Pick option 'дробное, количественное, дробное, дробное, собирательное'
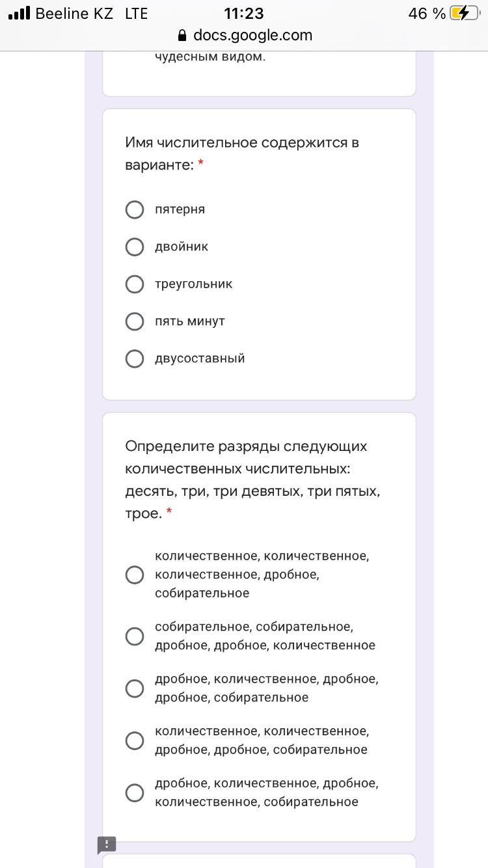The image size is (488, 868). pyautogui.click(x=135, y=688)
